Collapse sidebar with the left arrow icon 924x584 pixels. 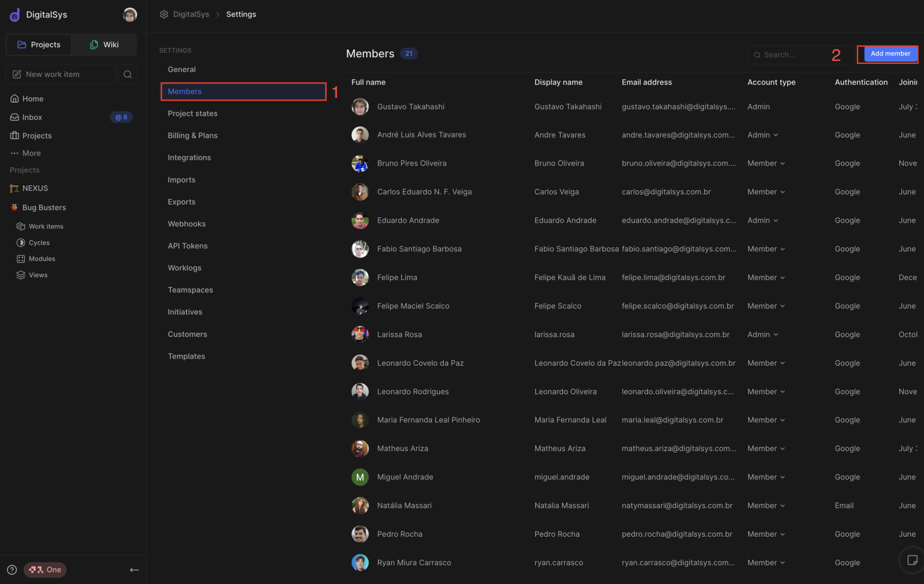[134, 570]
